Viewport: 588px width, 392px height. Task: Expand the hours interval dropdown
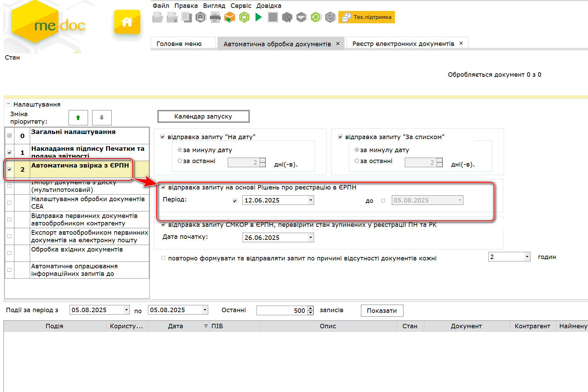pos(527,257)
